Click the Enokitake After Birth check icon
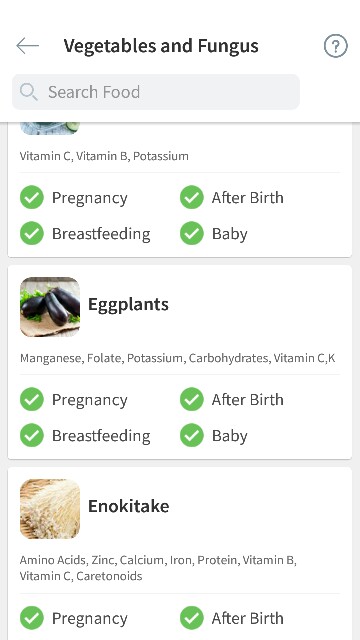360x640 pixels. pyautogui.click(x=192, y=618)
